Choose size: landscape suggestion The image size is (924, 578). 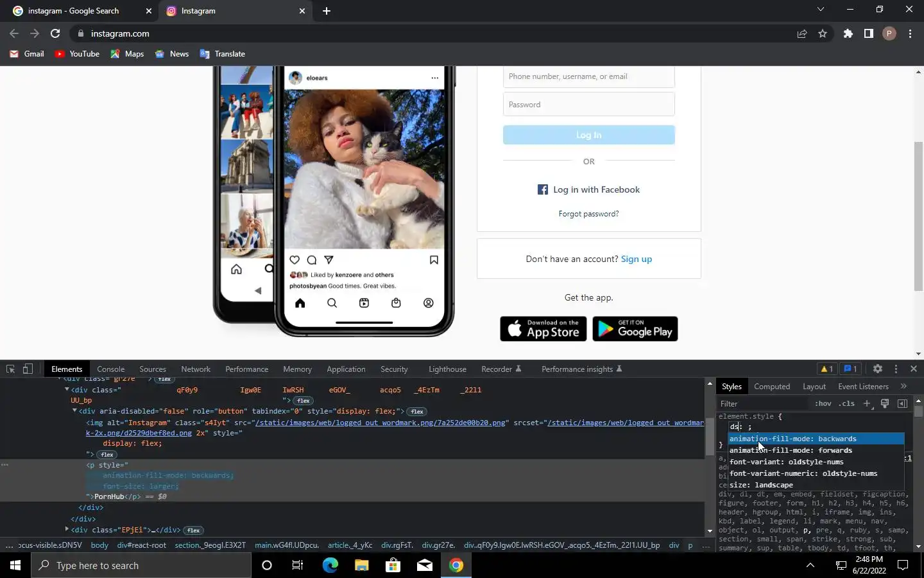(x=816, y=485)
